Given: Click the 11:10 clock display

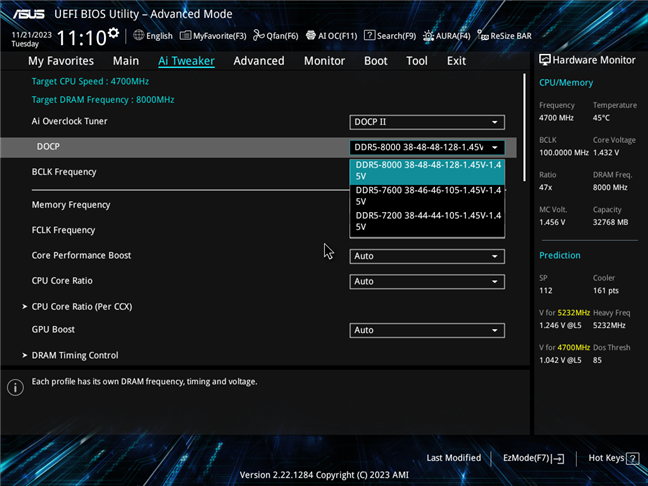Looking at the screenshot, I should 81,38.
